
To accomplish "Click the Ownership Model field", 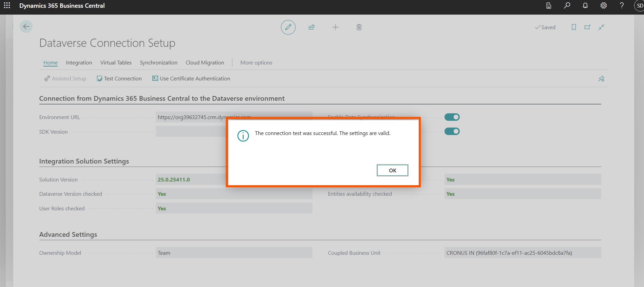I will 233,253.
